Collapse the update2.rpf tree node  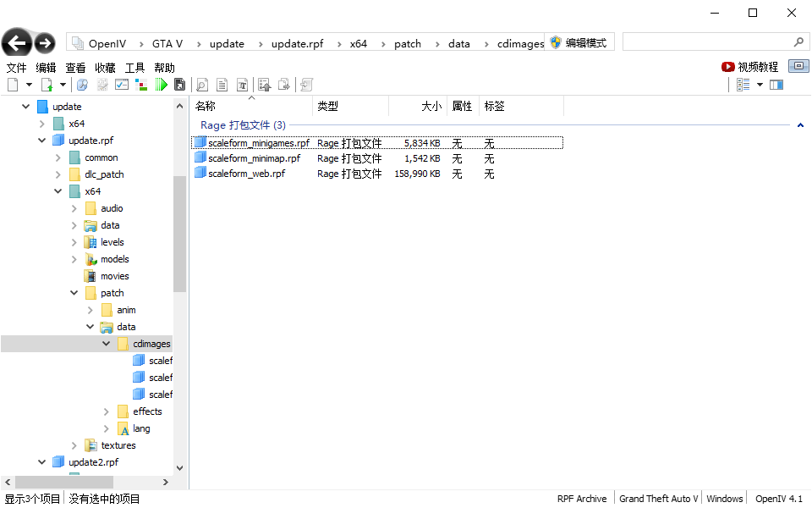coord(42,462)
